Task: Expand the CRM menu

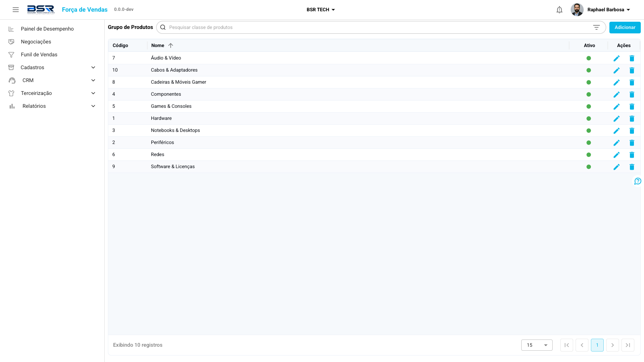Action: [x=52, y=80]
